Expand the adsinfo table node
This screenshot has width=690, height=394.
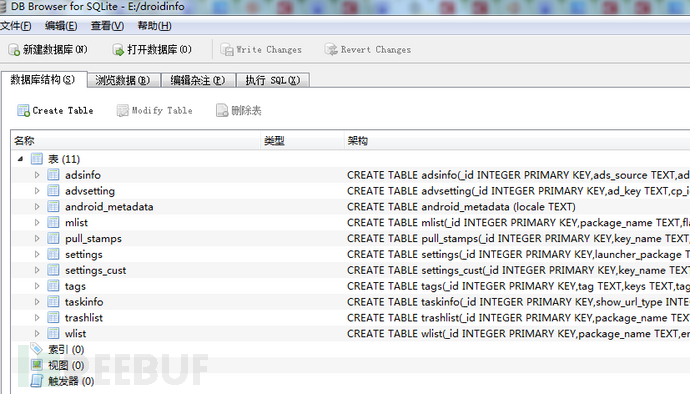(37, 175)
